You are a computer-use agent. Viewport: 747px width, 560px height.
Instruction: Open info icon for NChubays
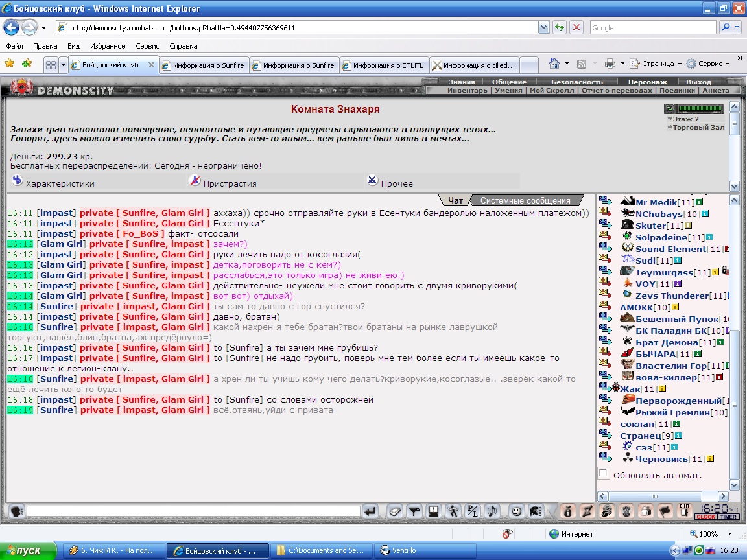click(x=705, y=215)
